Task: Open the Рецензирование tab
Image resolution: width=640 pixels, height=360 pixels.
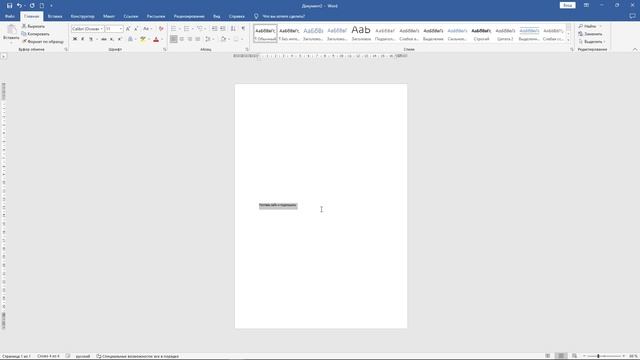Action: coord(189,16)
